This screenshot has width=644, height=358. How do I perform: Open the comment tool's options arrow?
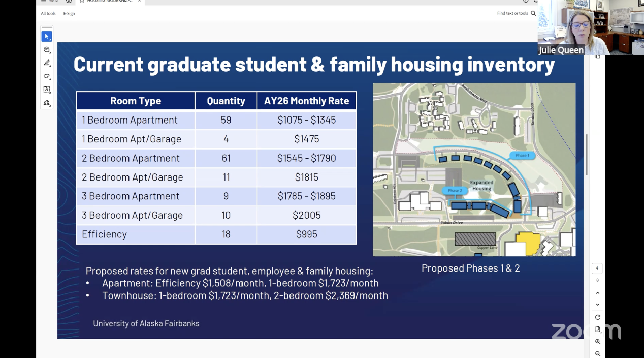tap(51, 53)
